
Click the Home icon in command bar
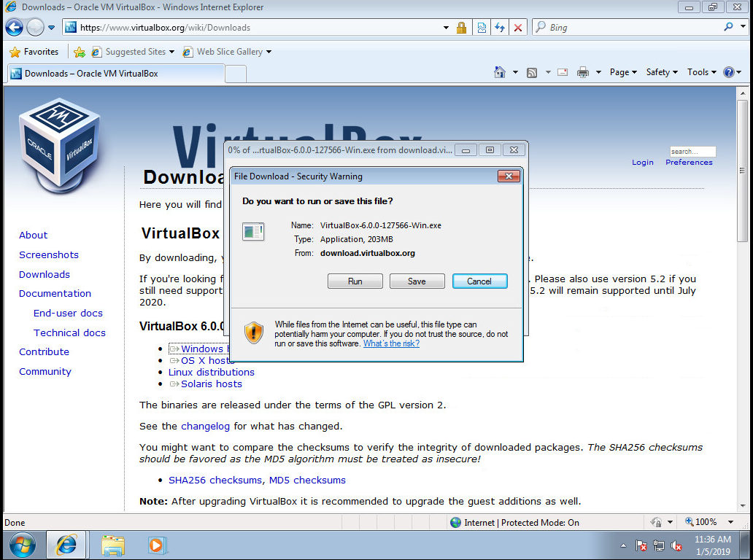tap(499, 72)
